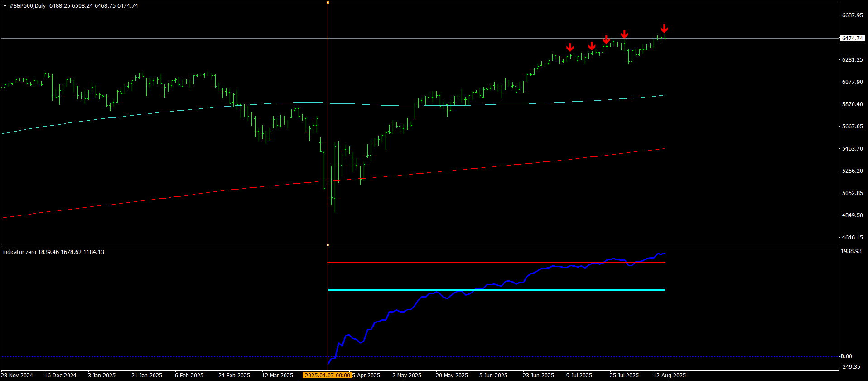Viewport: 868px width, 381px height.
Task: Click the 6687.95 price scale label
Action: [852, 15]
